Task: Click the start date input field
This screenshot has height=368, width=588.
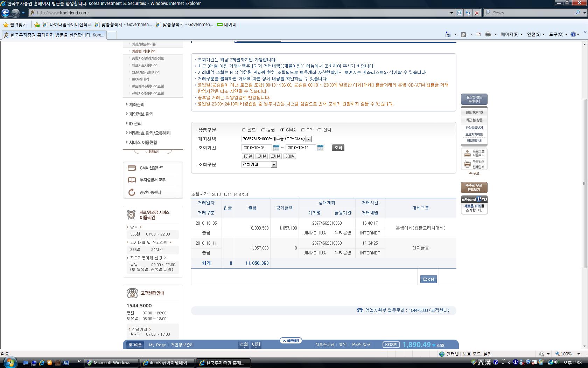Action: coord(257,148)
